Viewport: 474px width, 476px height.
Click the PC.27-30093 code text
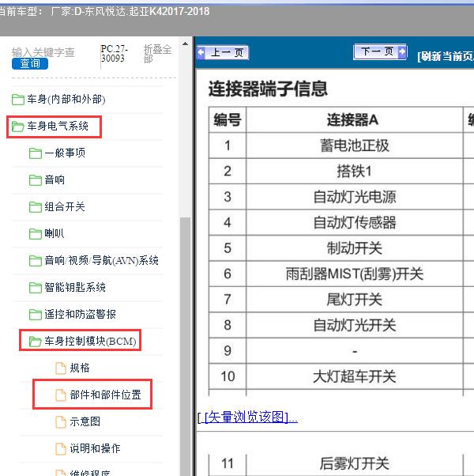[x=115, y=54]
